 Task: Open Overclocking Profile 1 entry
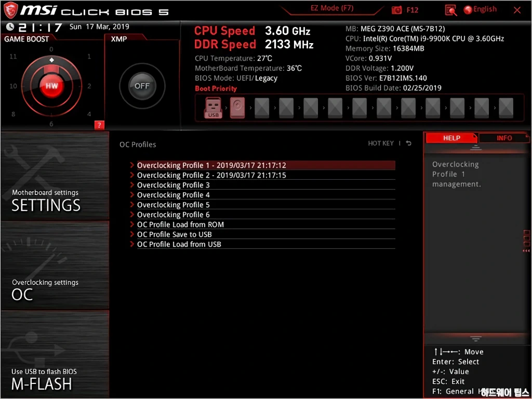pos(266,165)
